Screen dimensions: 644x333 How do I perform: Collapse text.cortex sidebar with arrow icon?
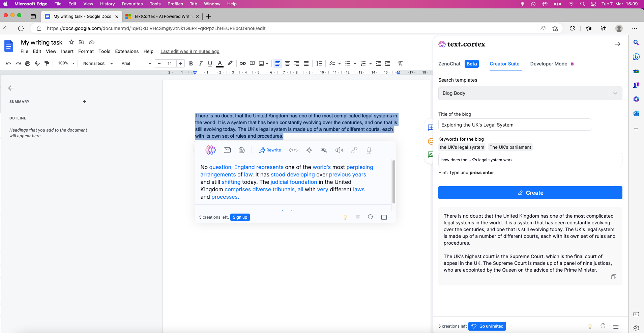point(618,44)
